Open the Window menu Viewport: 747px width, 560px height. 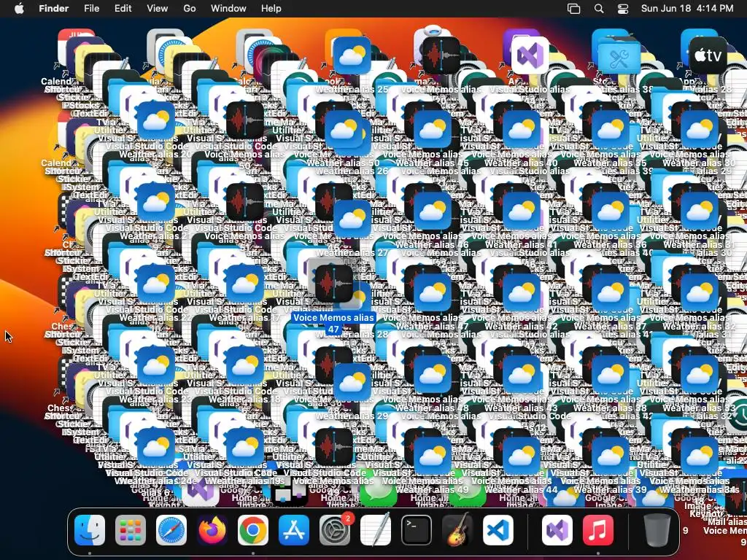pos(228,9)
